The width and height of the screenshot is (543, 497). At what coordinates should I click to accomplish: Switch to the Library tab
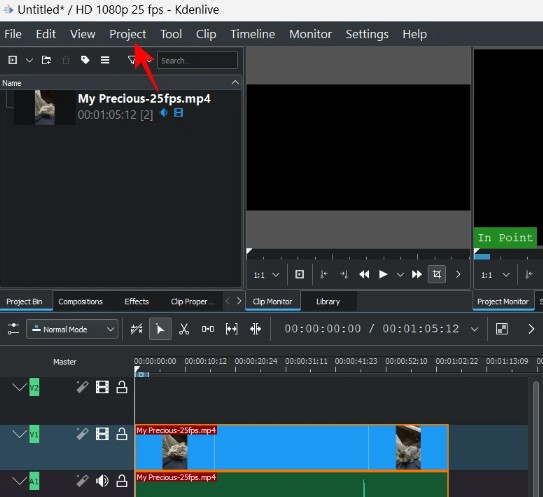[328, 301]
